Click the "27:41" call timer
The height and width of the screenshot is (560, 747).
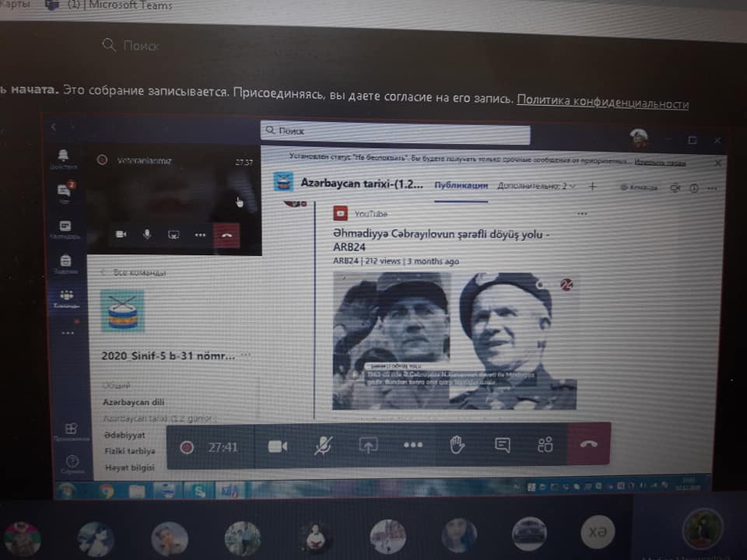point(223,447)
